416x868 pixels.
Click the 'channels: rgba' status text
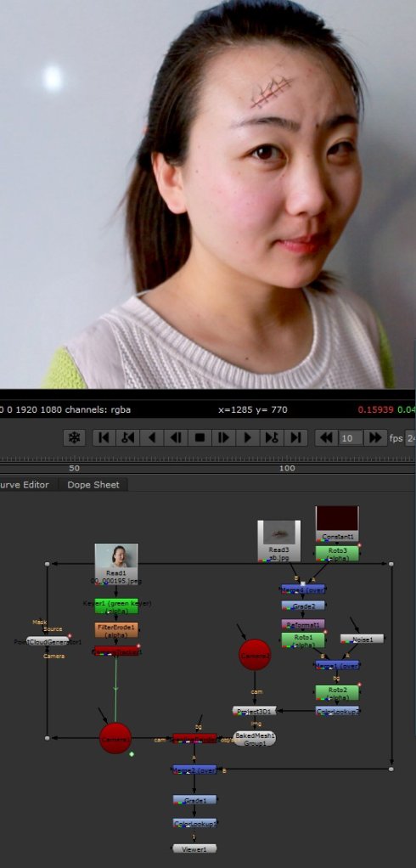coord(98,410)
